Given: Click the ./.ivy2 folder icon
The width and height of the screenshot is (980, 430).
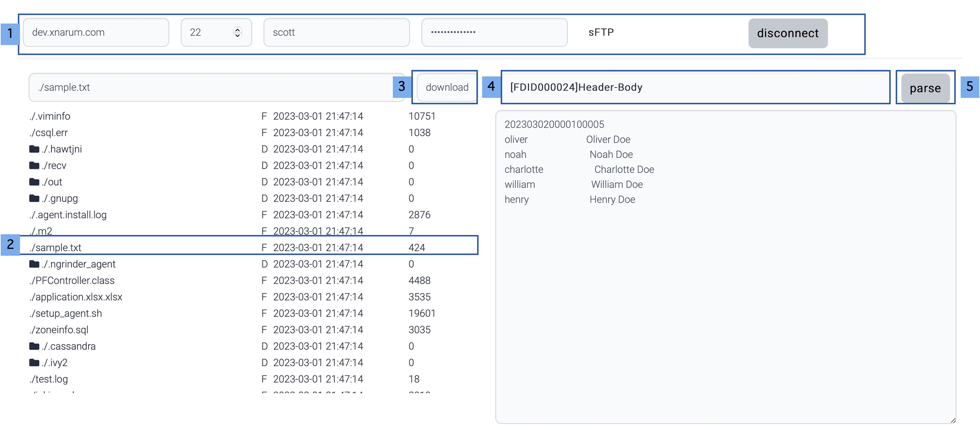Looking at the screenshot, I should 34,363.
